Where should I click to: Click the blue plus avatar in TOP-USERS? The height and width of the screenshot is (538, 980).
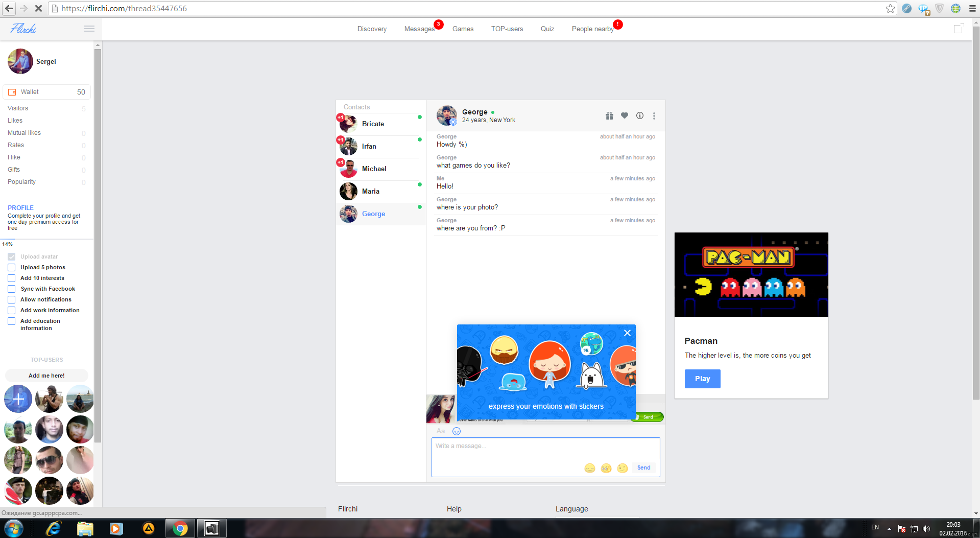[18, 399]
